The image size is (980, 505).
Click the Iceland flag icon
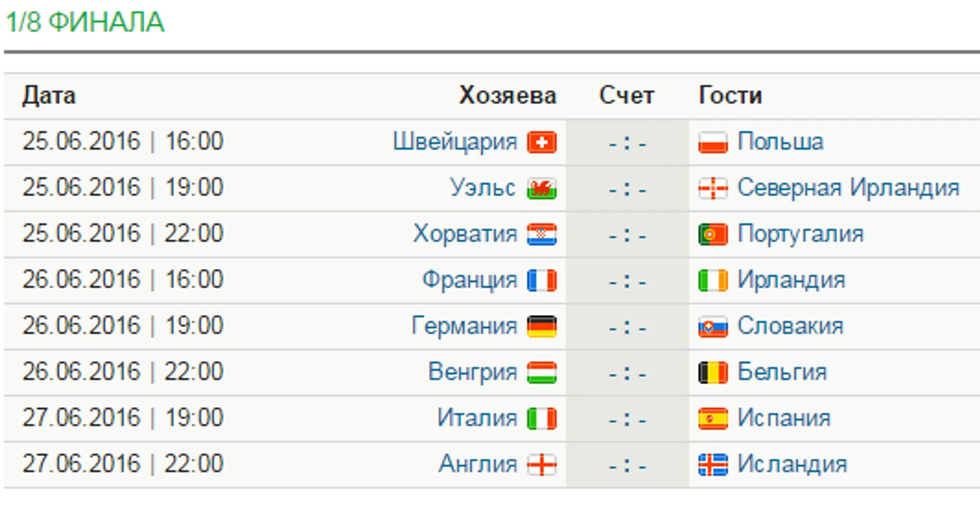click(713, 464)
